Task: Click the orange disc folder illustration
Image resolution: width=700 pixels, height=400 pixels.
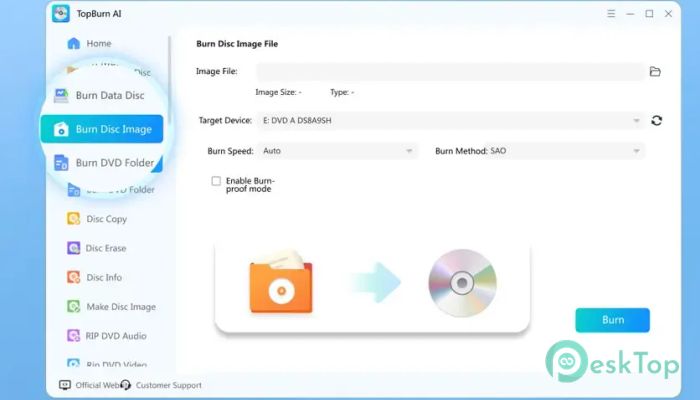Action: pos(281,281)
